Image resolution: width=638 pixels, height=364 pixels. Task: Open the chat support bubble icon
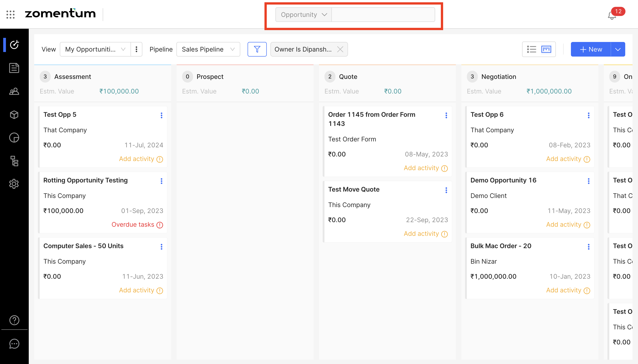point(14,344)
